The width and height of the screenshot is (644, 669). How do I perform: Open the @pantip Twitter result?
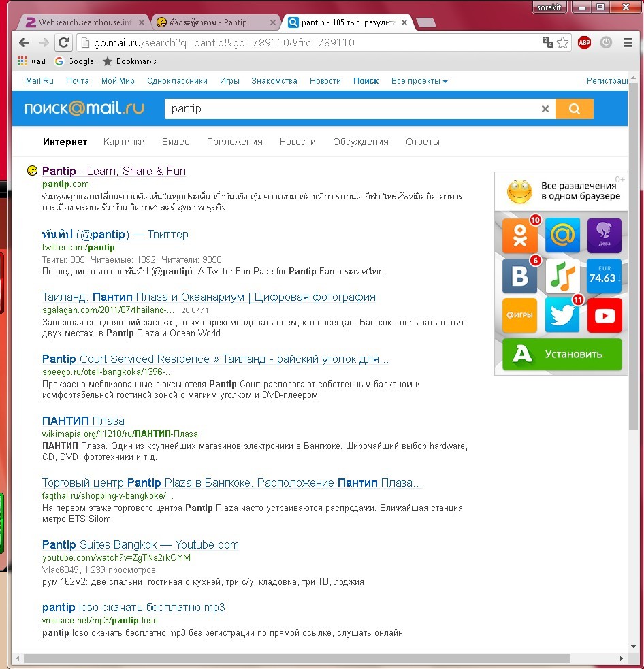point(115,234)
